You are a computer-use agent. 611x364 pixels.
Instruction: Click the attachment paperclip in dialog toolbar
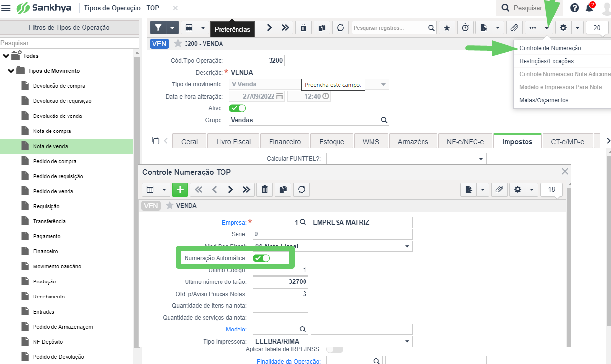pyautogui.click(x=499, y=189)
